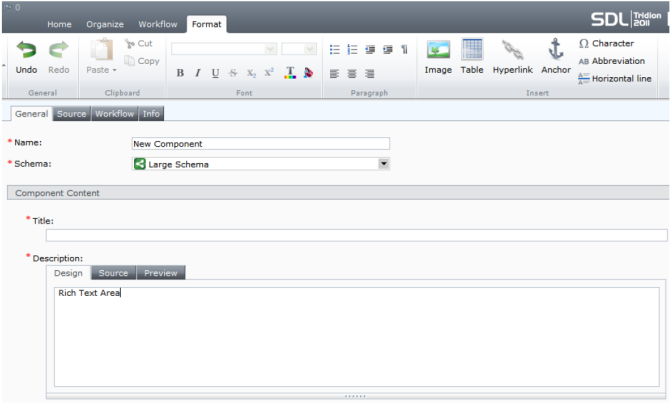The width and height of the screenshot is (670, 403).
Task: Click the numbered list icon
Action: 352,49
